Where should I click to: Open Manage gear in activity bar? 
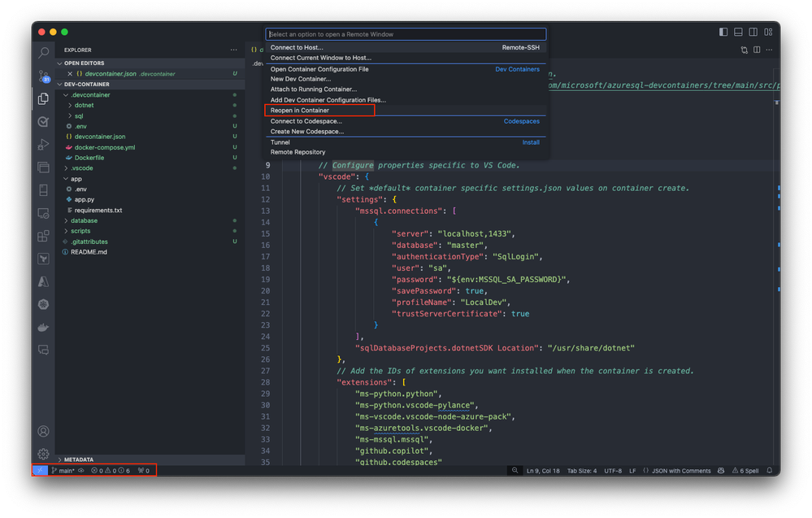pyautogui.click(x=44, y=455)
